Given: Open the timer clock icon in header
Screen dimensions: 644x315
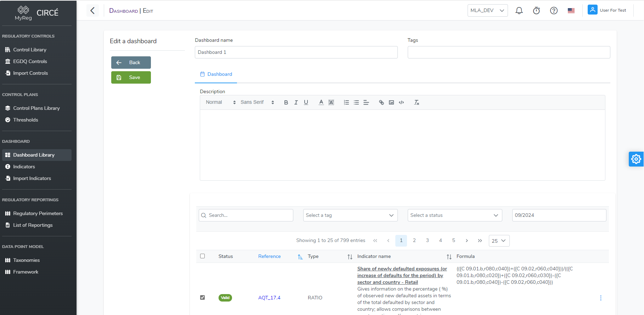Looking at the screenshot, I should (x=536, y=11).
